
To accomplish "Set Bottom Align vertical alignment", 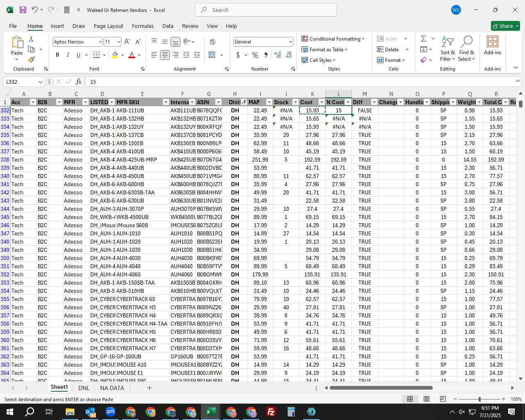I will tap(175, 41).
